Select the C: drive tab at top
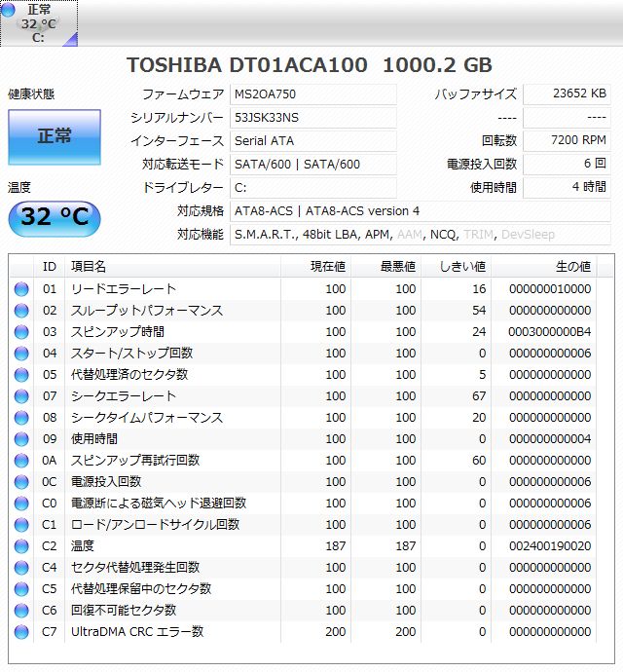The width and height of the screenshot is (623, 672). [x=39, y=23]
